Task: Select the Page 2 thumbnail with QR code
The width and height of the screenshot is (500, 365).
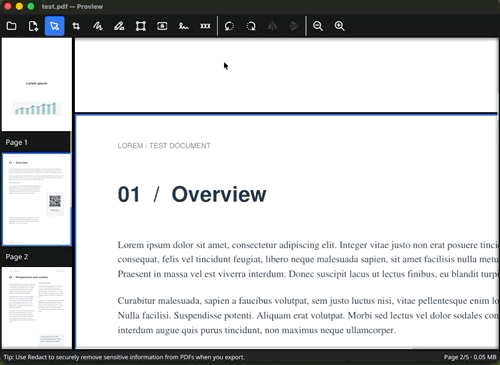Action: (37, 199)
